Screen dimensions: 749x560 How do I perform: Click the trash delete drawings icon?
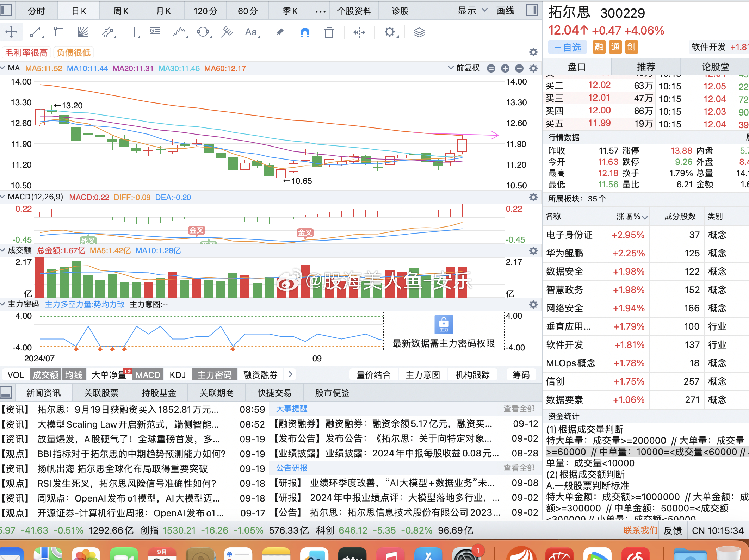point(329,32)
